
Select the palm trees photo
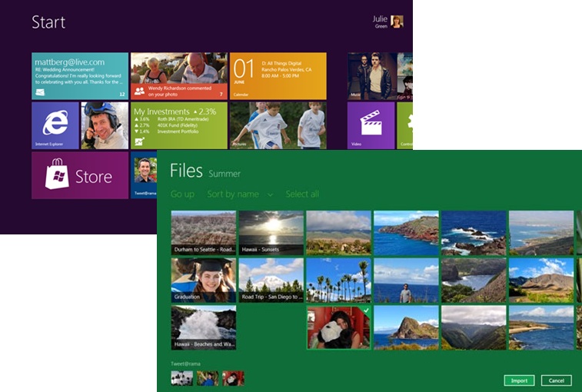coord(338,281)
